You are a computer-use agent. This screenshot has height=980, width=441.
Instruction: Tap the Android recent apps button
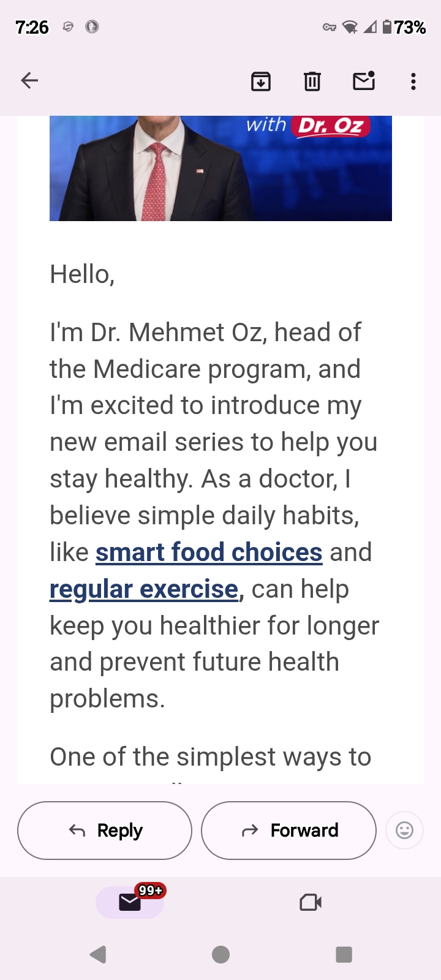[344, 954]
